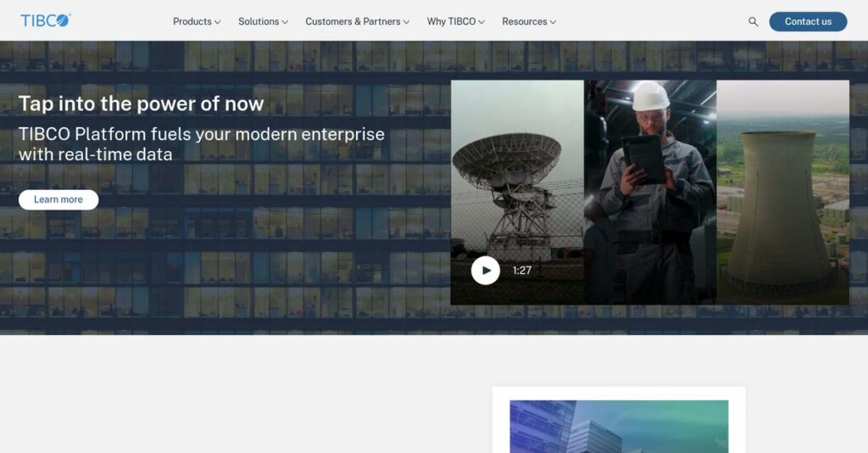This screenshot has height=453, width=868.
Task: Click the Contact us button
Action: tap(808, 21)
